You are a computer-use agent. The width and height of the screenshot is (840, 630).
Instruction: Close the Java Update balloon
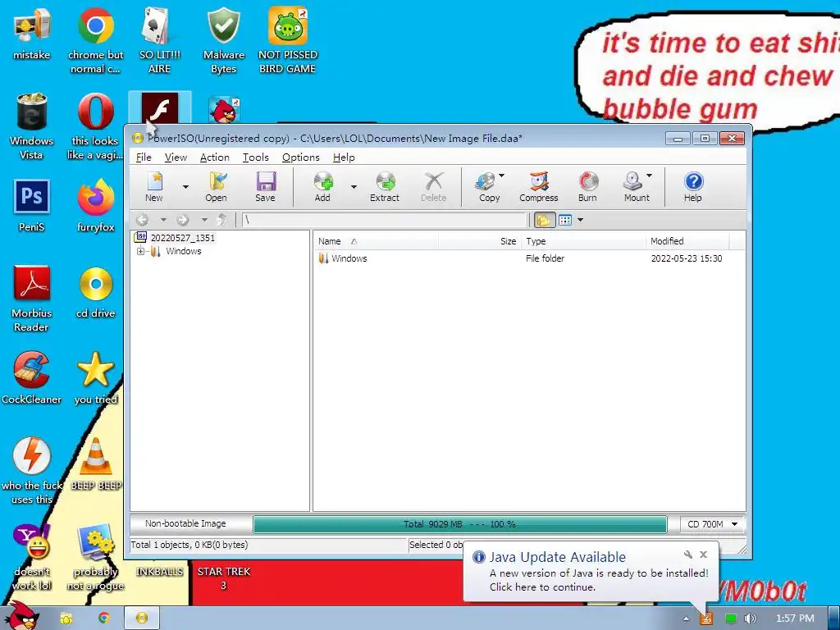(703, 555)
